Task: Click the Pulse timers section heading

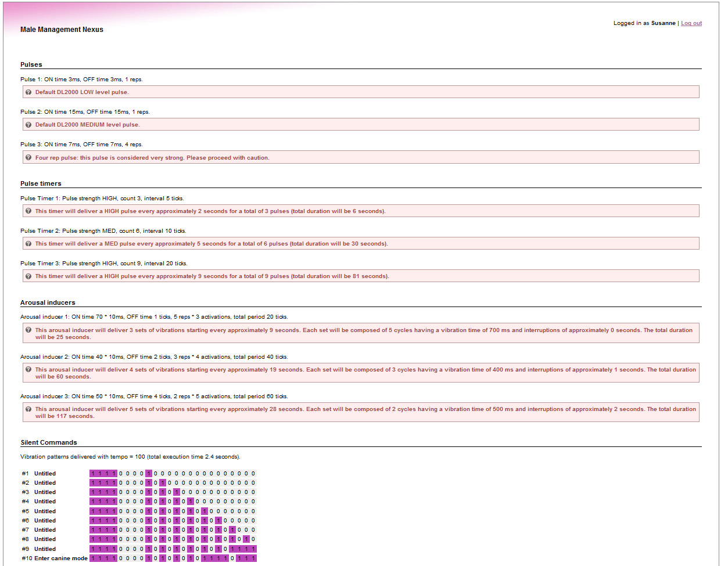Action: coord(41,183)
